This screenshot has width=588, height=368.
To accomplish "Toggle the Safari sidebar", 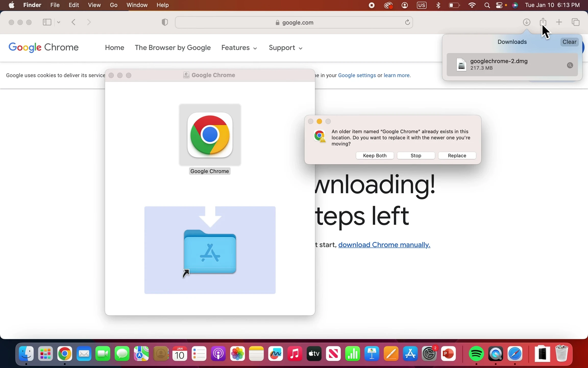I will (x=47, y=22).
